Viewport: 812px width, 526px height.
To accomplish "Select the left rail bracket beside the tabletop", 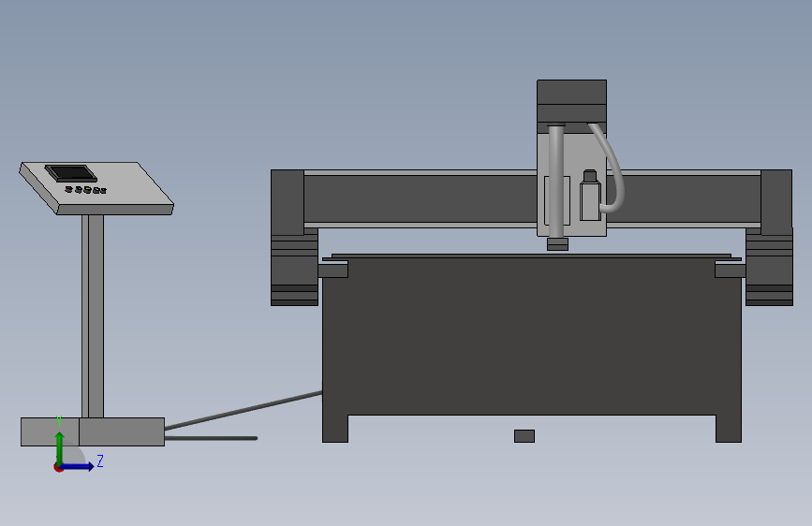I will tap(333, 270).
